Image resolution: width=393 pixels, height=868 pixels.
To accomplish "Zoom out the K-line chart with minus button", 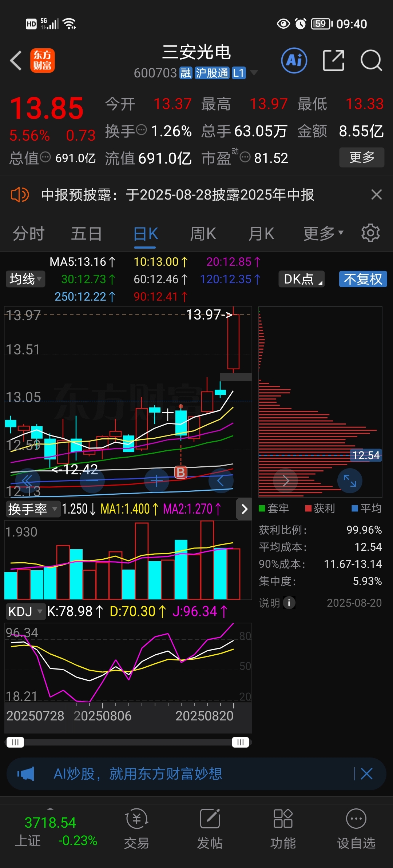I will (x=92, y=481).
